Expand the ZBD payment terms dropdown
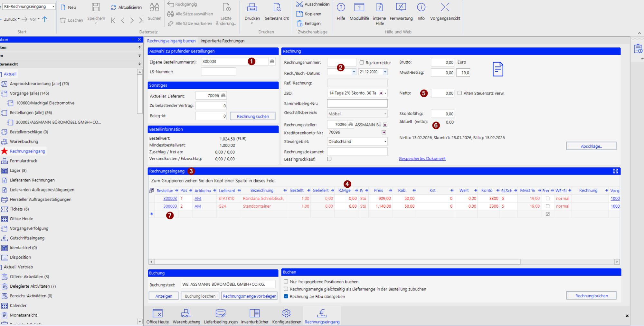 click(x=385, y=93)
